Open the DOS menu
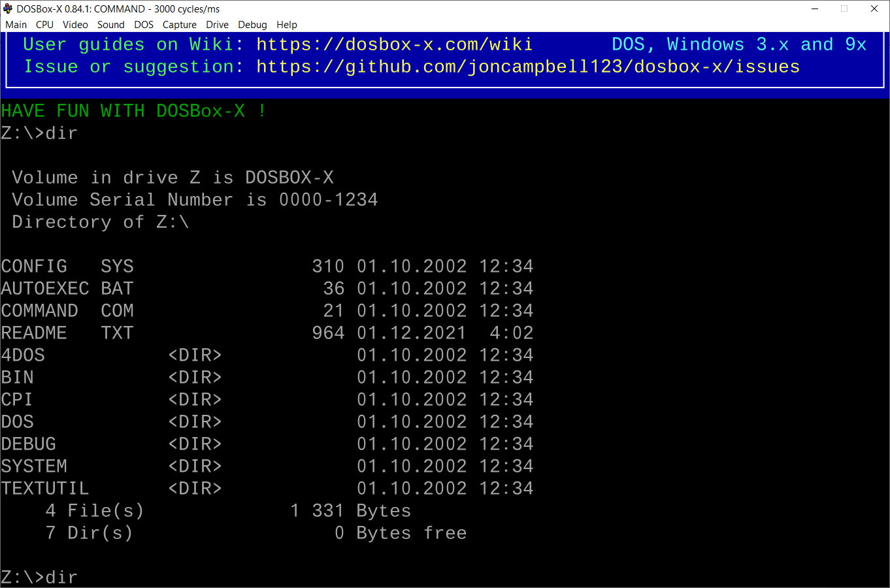The image size is (890, 588). (143, 24)
